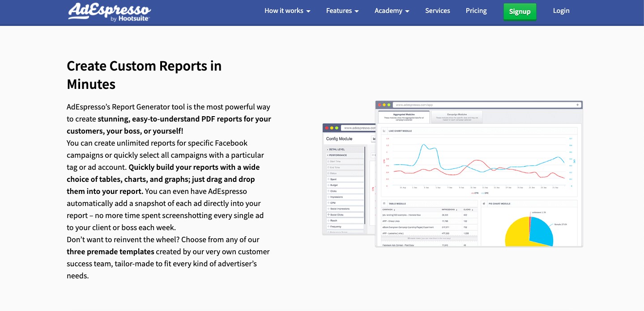Screen dimensions: 644x311
Task: Select the Reach metric item
Action: point(345,221)
